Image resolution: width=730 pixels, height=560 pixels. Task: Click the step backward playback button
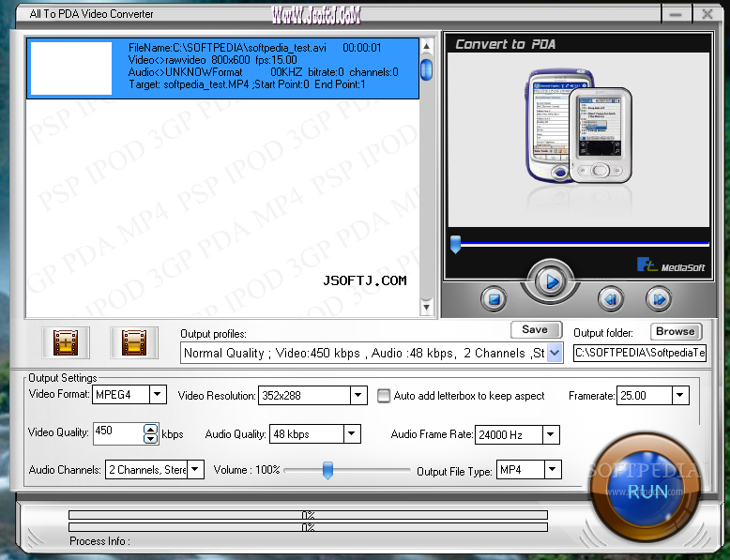point(610,299)
